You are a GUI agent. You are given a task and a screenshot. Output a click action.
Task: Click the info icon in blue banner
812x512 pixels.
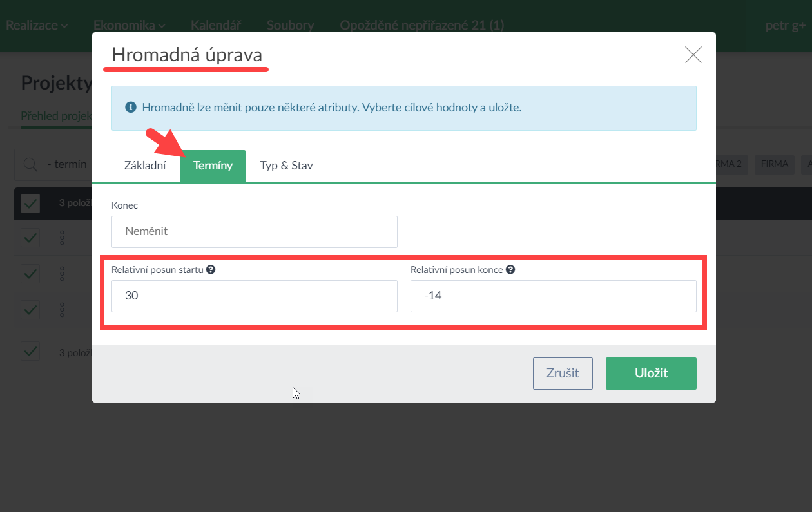coord(131,108)
